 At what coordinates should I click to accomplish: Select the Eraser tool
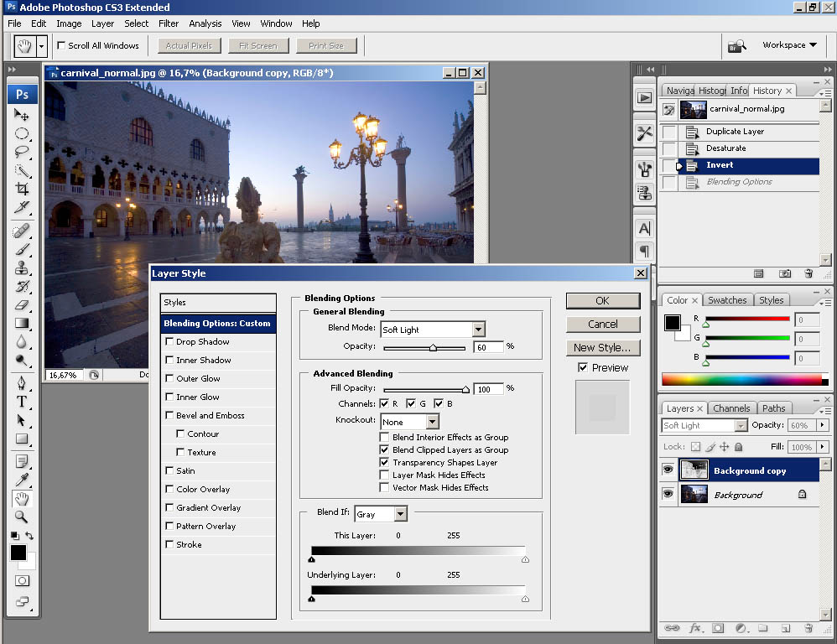22,305
